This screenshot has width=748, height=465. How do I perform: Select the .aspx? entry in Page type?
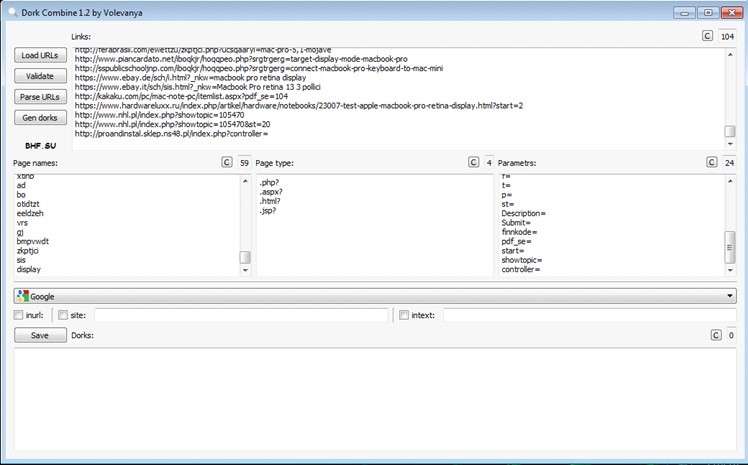coord(271,192)
